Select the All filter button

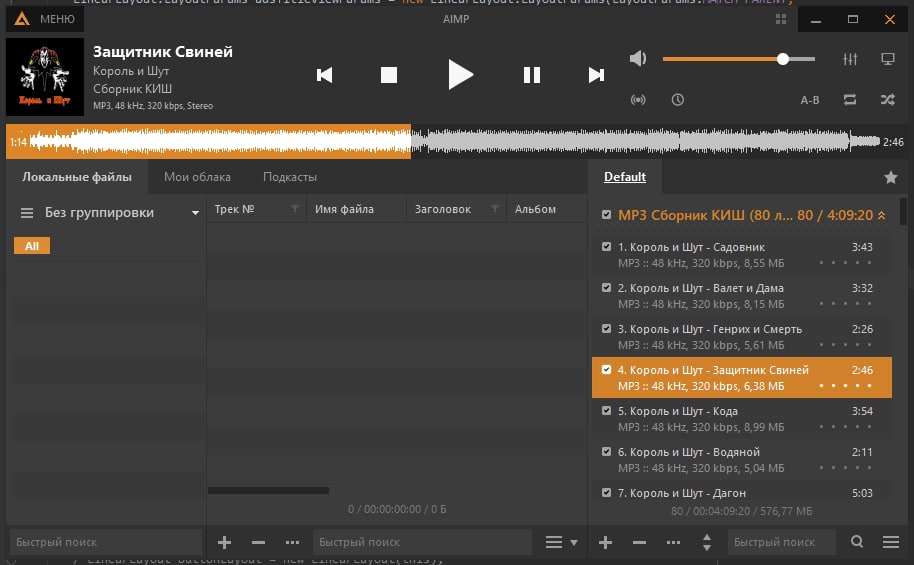tap(32, 246)
